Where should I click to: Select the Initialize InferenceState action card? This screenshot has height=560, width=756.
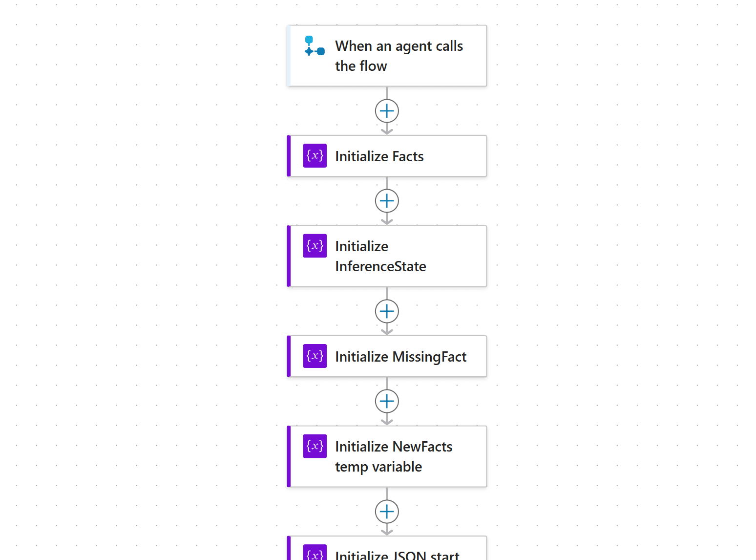(x=387, y=256)
